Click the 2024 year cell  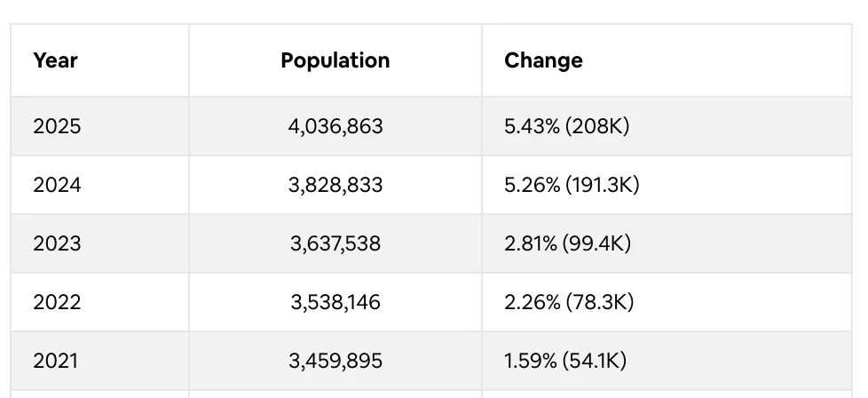tap(57, 185)
